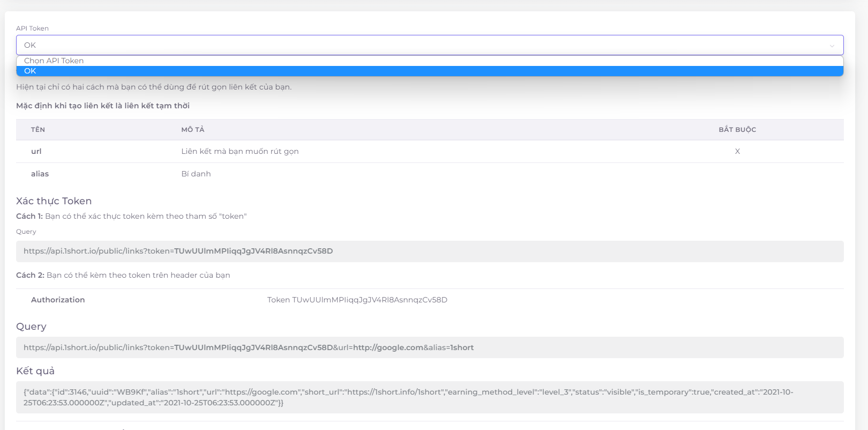Screen dimensions: 868x430
Task: Click the API Token dropdown chevron arrow
Action: pyautogui.click(x=832, y=46)
